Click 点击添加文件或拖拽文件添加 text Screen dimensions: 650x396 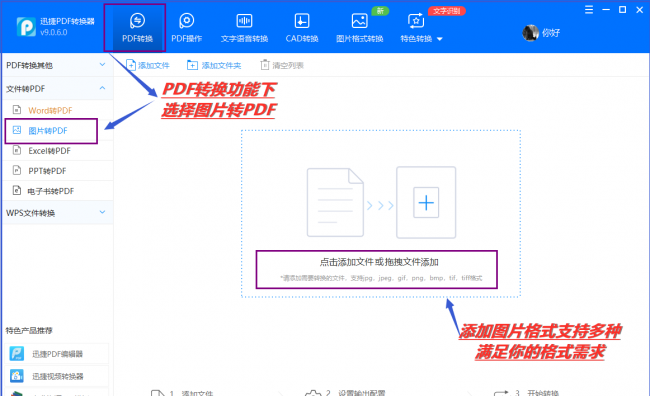click(379, 262)
